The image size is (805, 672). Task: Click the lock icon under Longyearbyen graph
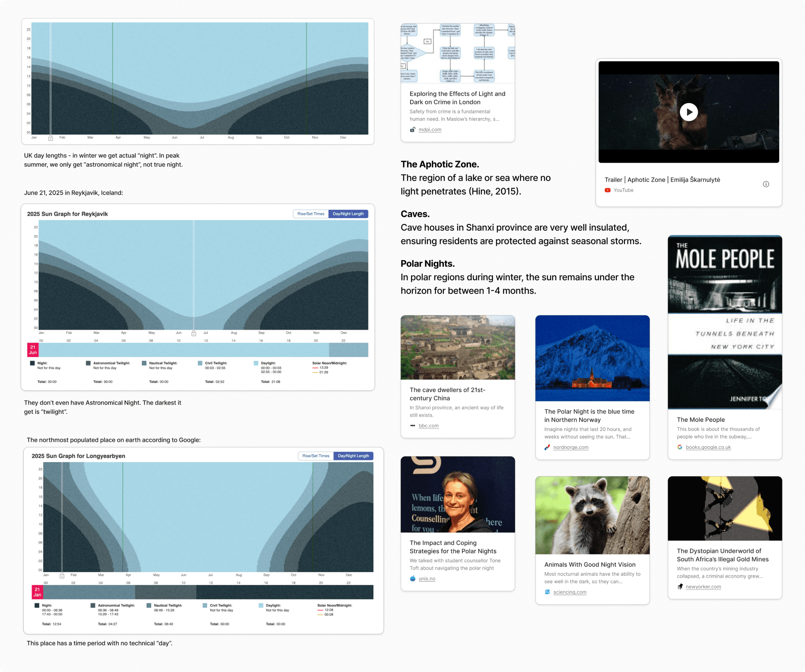tap(62, 575)
